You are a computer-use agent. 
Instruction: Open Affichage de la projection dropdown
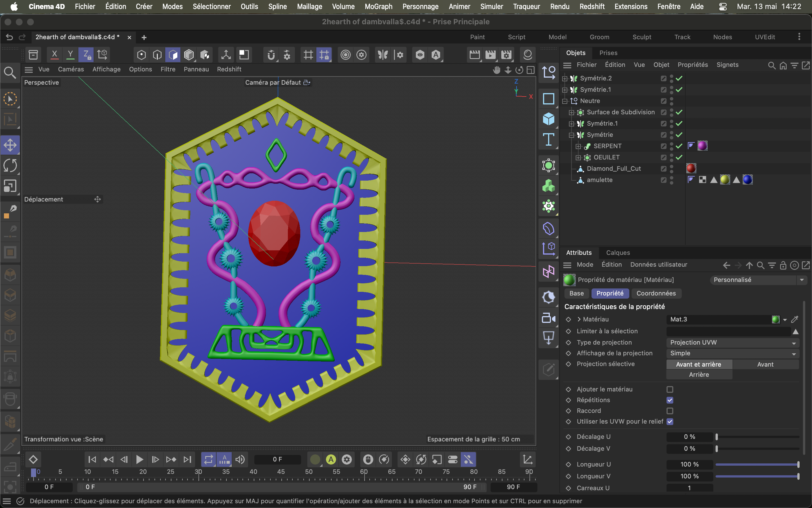click(x=732, y=353)
